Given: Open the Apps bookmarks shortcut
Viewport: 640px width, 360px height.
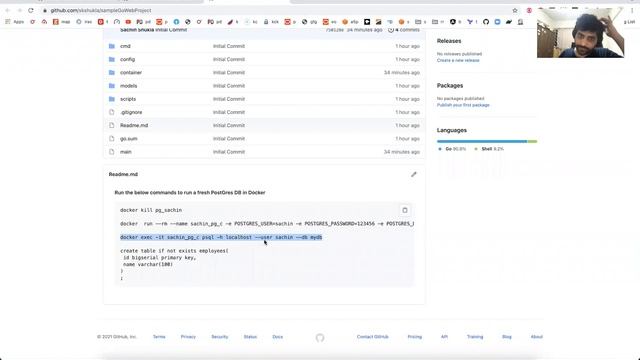Looking at the screenshot, I should tap(15, 22).
